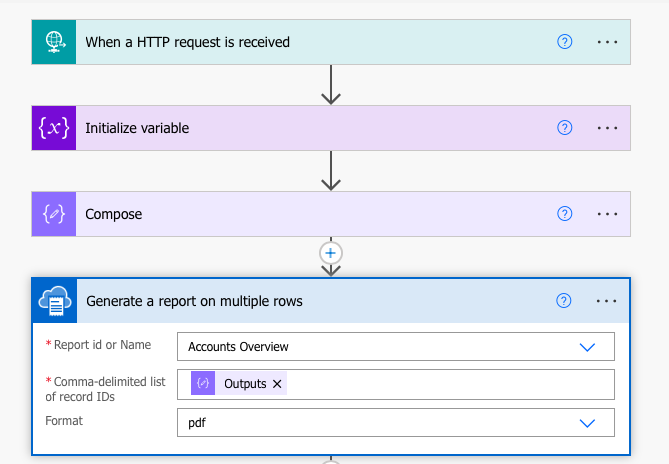Remove the Outputs token from record IDs

(277, 384)
